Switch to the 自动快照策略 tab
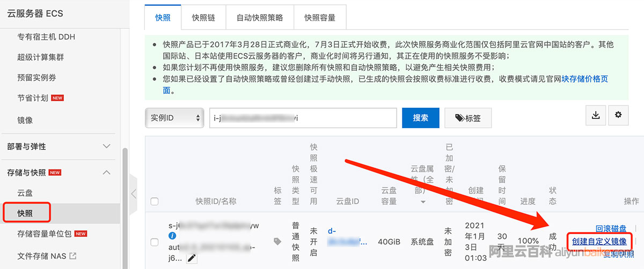 click(x=260, y=17)
